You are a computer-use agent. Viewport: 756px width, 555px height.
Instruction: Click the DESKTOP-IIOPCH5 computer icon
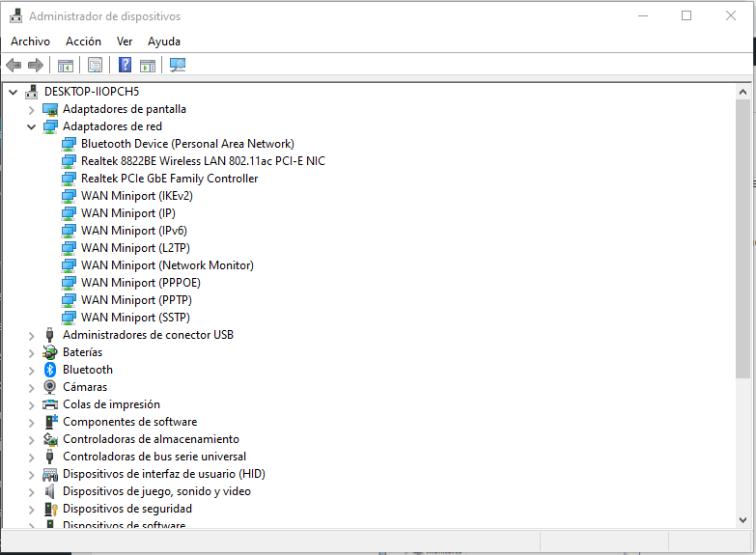[32, 92]
